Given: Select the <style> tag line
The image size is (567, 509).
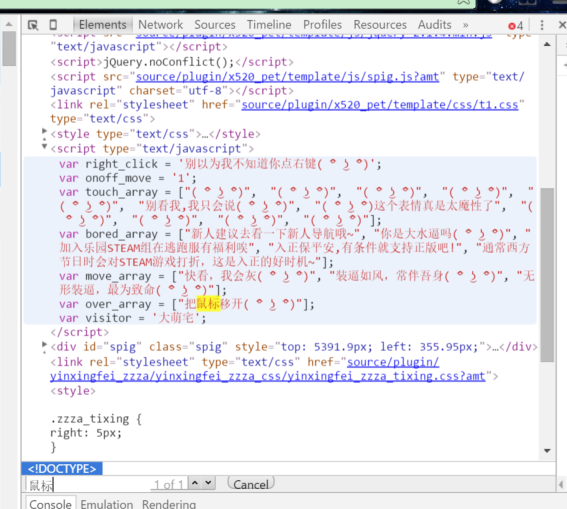Looking at the screenshot, I should pyautogui.click(x=73, y=391).
